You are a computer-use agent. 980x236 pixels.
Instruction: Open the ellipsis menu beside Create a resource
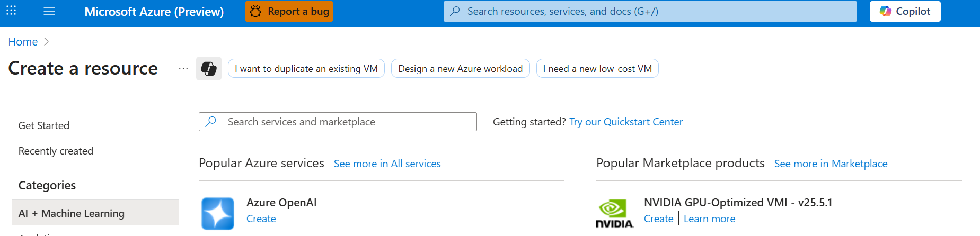(x=183, y=69)
